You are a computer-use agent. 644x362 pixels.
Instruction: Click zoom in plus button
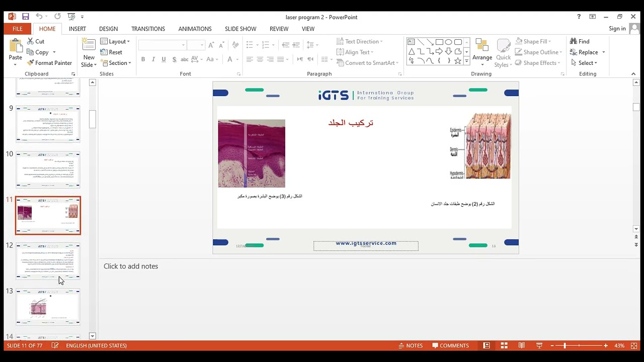(x=605, y=345)
